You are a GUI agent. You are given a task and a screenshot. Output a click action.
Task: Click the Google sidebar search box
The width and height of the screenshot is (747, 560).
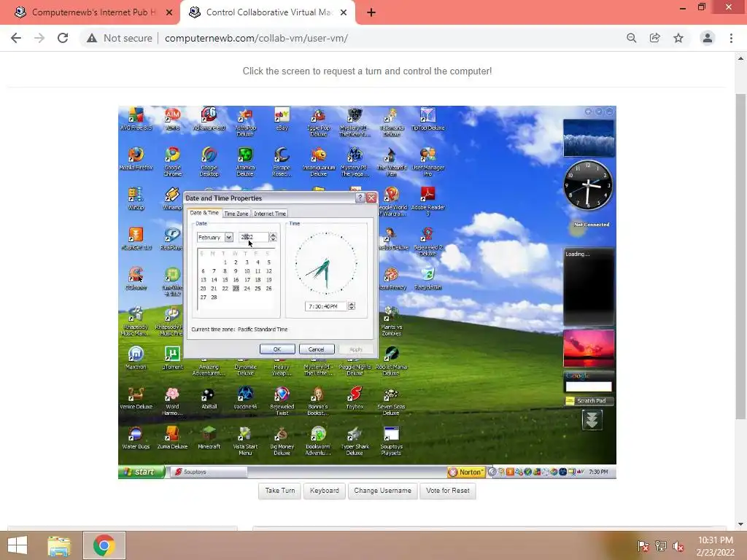pyautogui.click(x=589, y=386)
